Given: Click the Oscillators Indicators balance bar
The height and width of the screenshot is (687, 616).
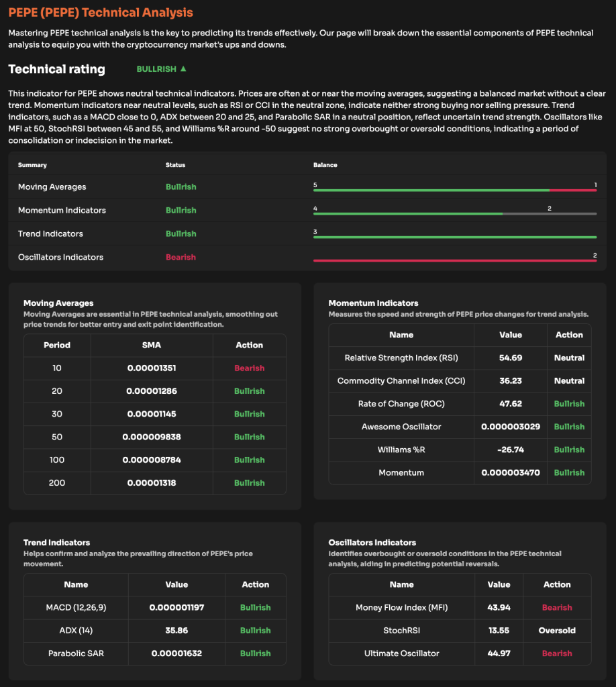Looking at the screenshot, I should (456, 260).
